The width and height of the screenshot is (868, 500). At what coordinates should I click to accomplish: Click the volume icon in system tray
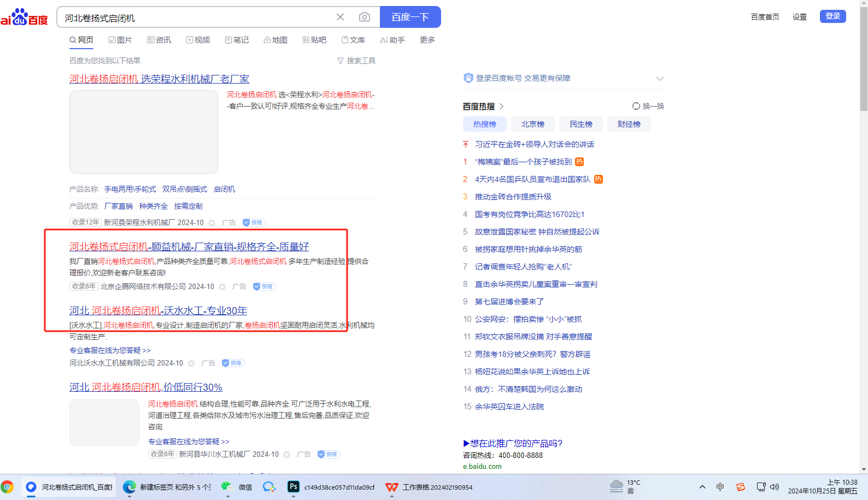[x=775, y=487]
